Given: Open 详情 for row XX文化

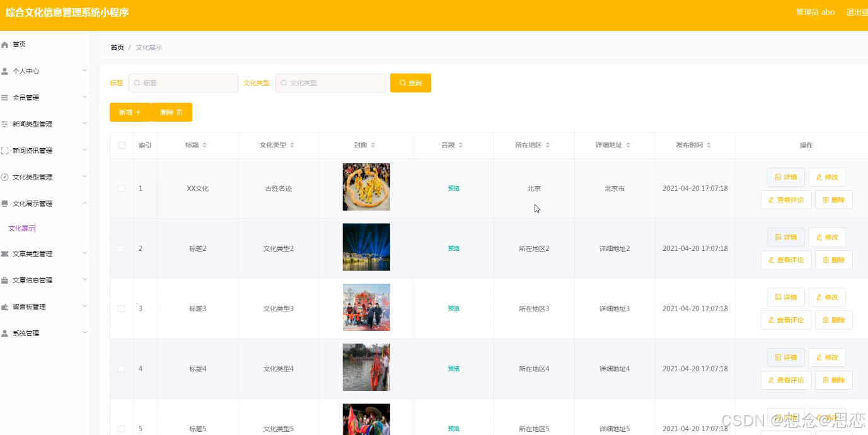Looking at the screenshot, I should pyautogui.click(x=785, y=177).
